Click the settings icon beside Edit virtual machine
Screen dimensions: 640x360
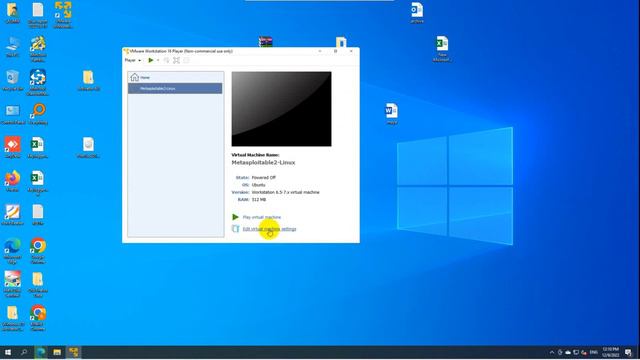tap(236, 229)
